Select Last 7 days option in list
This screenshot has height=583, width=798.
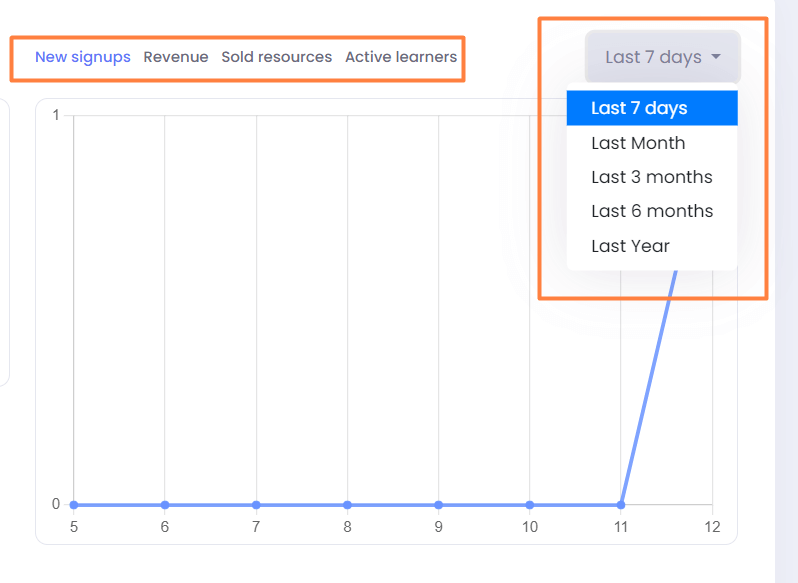point(652,108)
